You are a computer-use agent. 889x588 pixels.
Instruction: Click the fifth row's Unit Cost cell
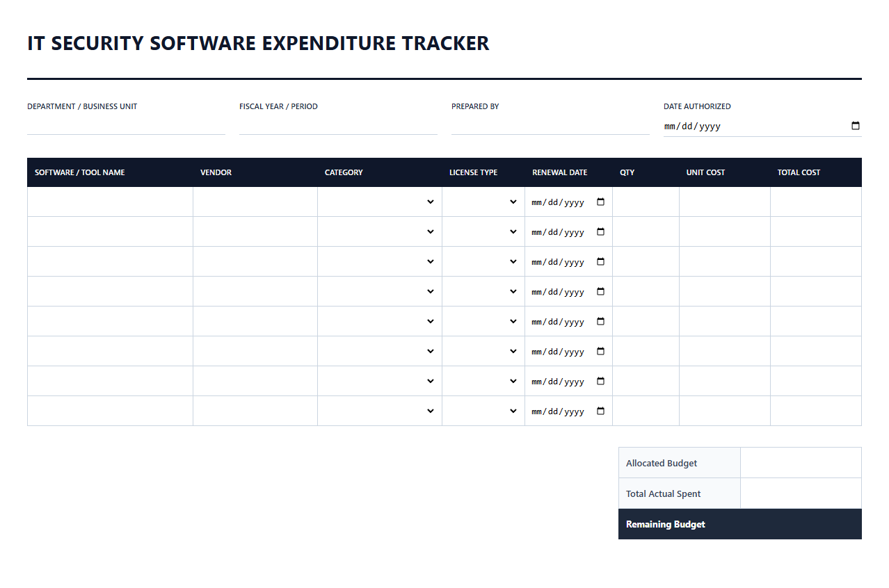pyautogui.click(x=725, y=321)
